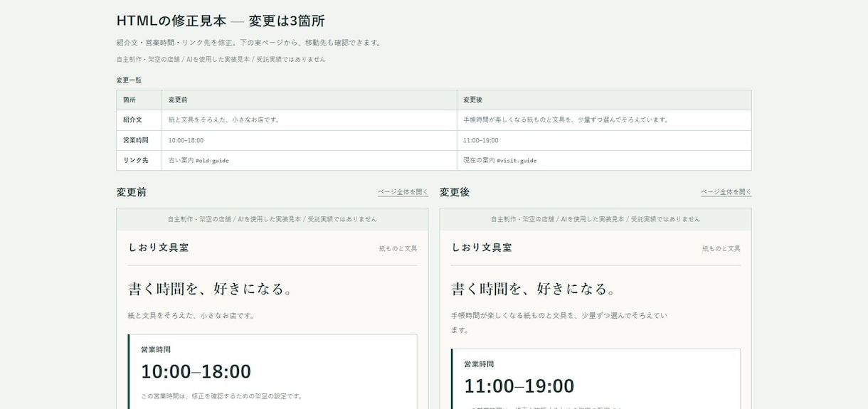The image size is (868, 409).
Task: Select the 営業時間 row header in table
Action: [x=139, y=140]
